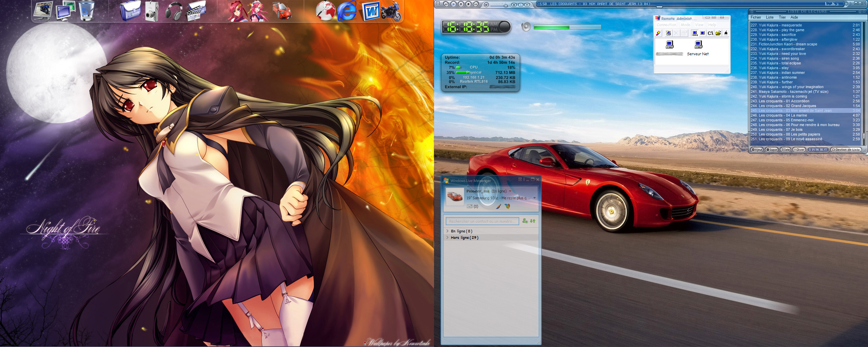Click the Play button in the player
868x347 pixels.
point(454,4)
